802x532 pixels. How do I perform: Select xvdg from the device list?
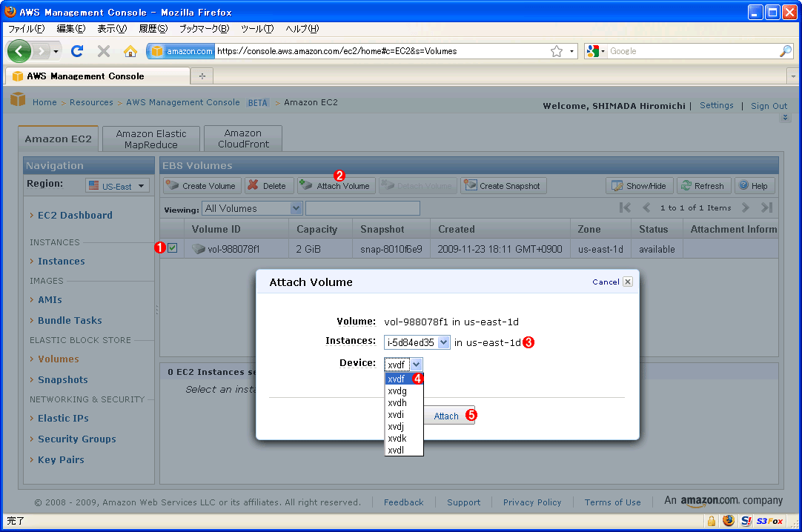click(403, 391)
